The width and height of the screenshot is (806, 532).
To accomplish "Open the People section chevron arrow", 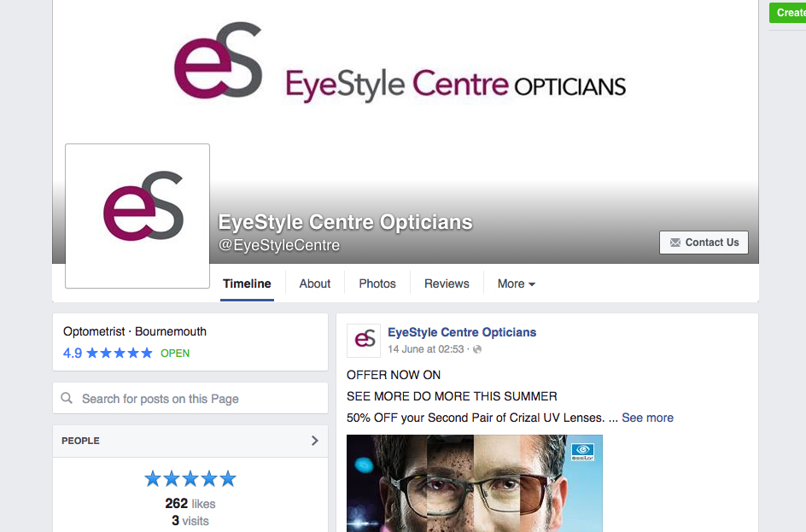I will (x=314, y=441).
